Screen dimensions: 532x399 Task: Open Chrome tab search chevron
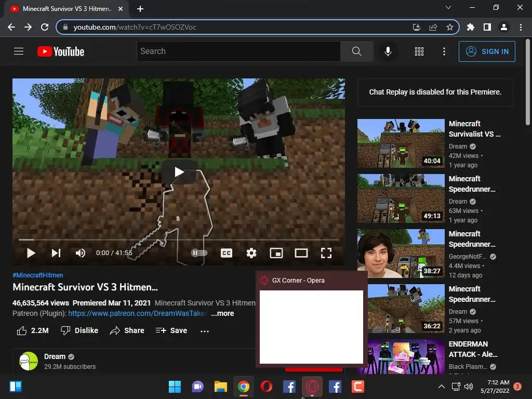[x=448, y=7]
